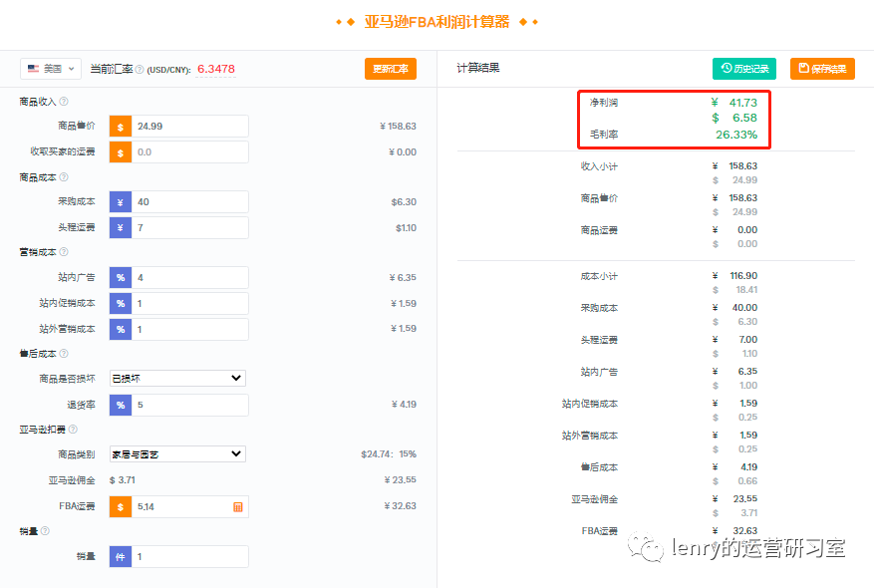Screen dimensions: 874x588
Task: Select the 头程运费 input field
Action: tap(189, 227)
